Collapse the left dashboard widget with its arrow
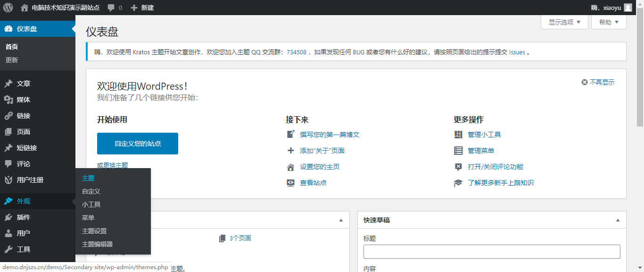This screenshot has height=272, width=644. [341, 221]
